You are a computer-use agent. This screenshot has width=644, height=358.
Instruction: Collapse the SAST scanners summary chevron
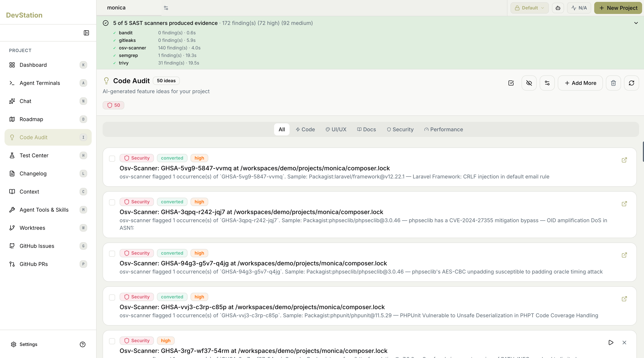pyautogui.click(x=636, y=23)
